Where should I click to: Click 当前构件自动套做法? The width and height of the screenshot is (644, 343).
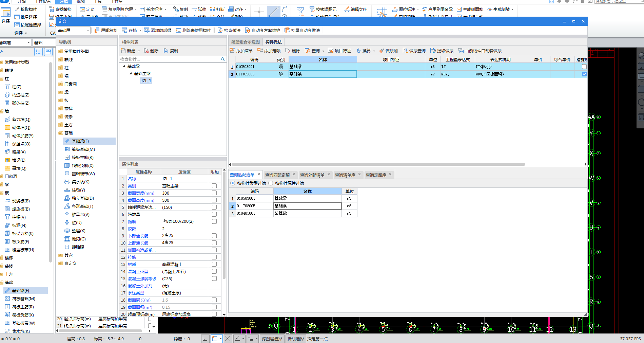point(480,51)
